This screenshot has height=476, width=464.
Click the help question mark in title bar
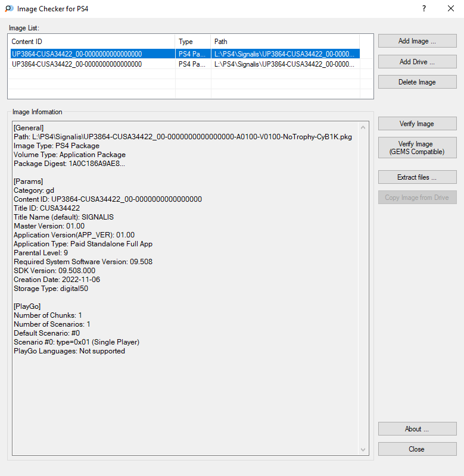(424, 8)
